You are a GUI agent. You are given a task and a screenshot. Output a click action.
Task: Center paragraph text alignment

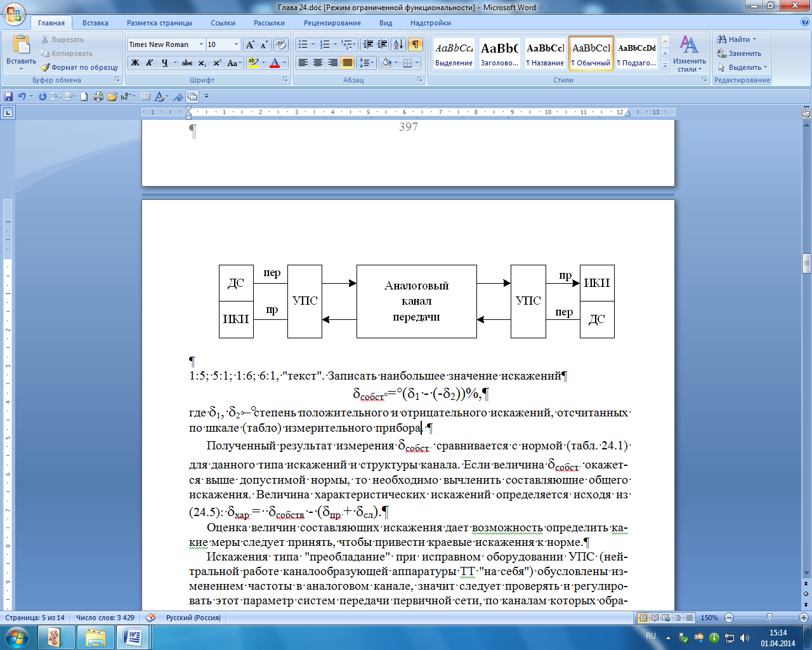tap(318, 63)
